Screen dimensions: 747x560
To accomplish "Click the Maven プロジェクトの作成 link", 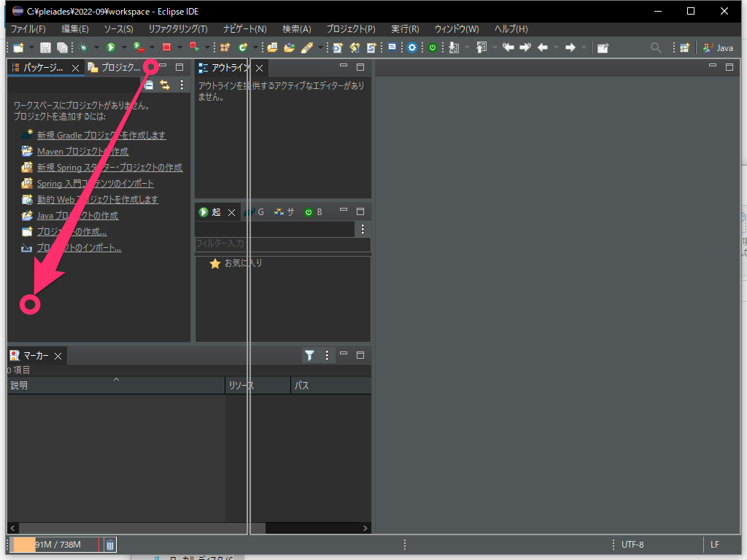I will click(x=82, y=152).
